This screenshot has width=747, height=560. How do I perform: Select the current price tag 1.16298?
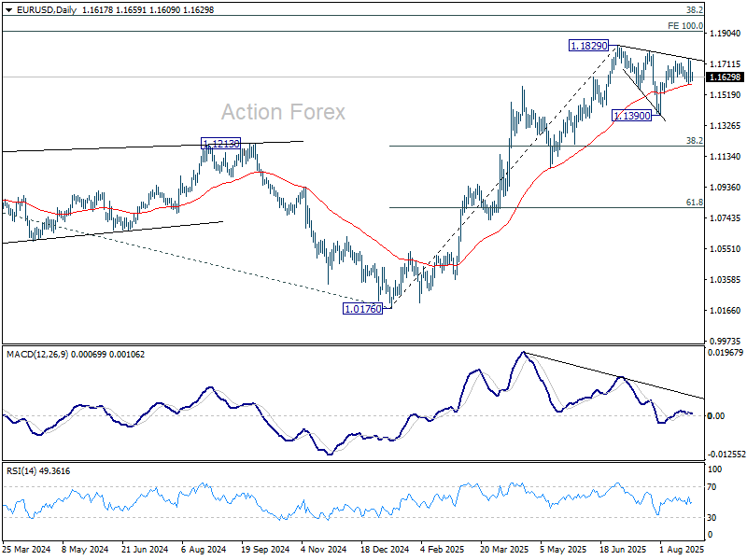(x=725, y=77)
